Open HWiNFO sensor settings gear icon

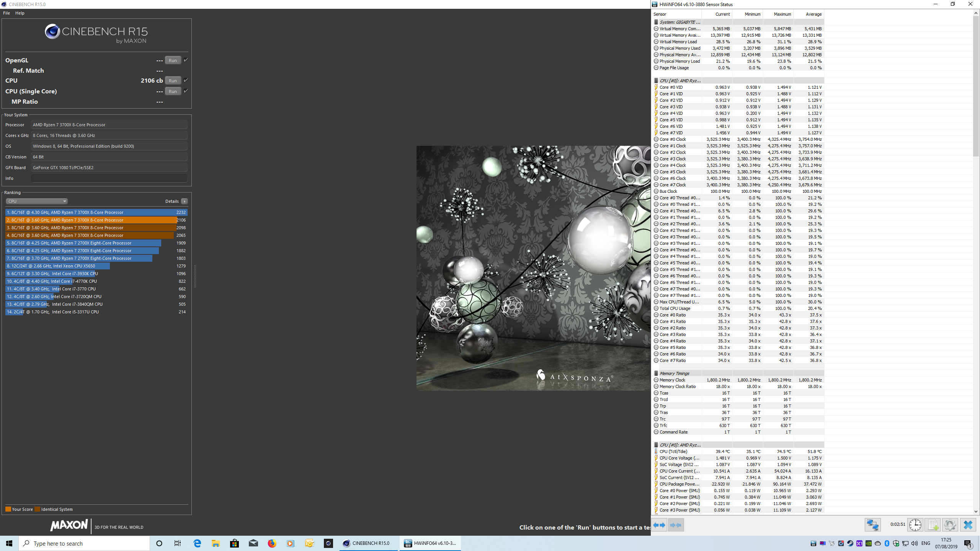click(x=950, y=525)
